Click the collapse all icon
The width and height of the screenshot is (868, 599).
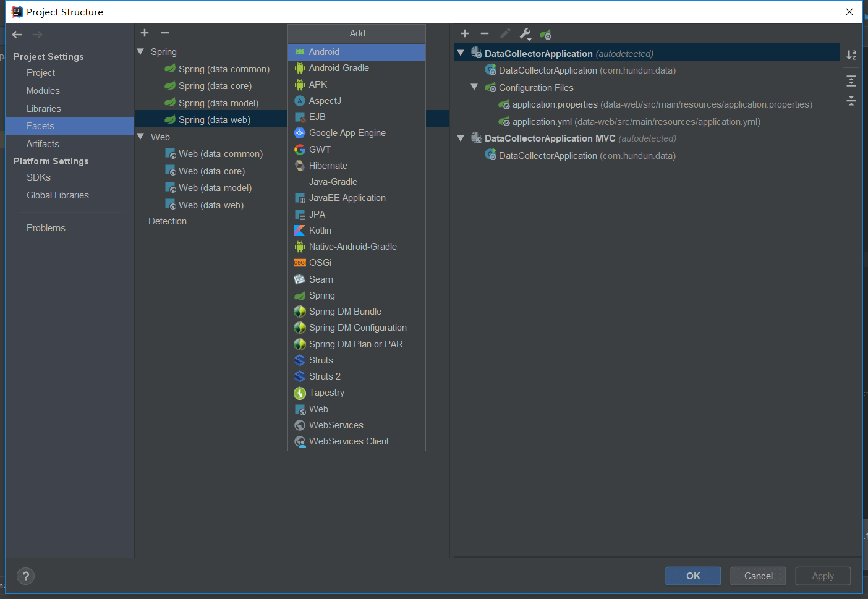coord(851,100)
